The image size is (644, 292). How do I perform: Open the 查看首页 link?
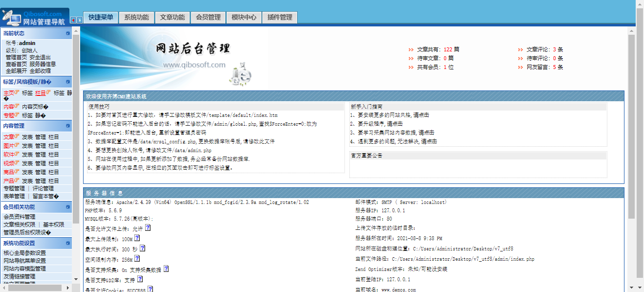[x=16, y=64]
